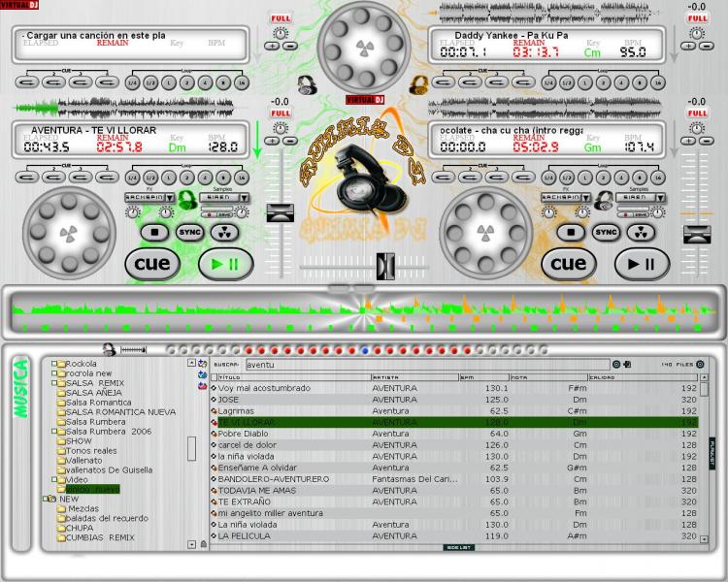Tick the checkbox left of the Titulo column header
Screen dimensions: 728x582
pyautogui.click(x=215, y=377)
